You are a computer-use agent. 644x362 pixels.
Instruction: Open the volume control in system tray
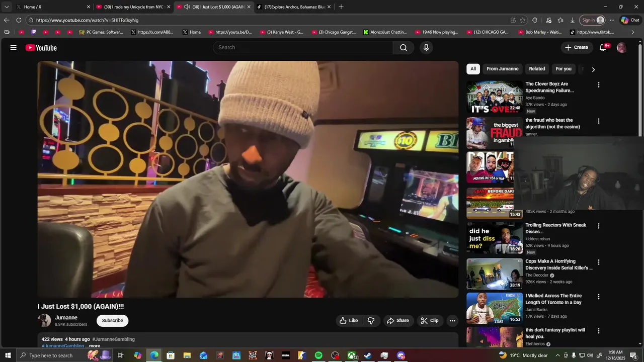pyautogui.click(x=590, y=355)
